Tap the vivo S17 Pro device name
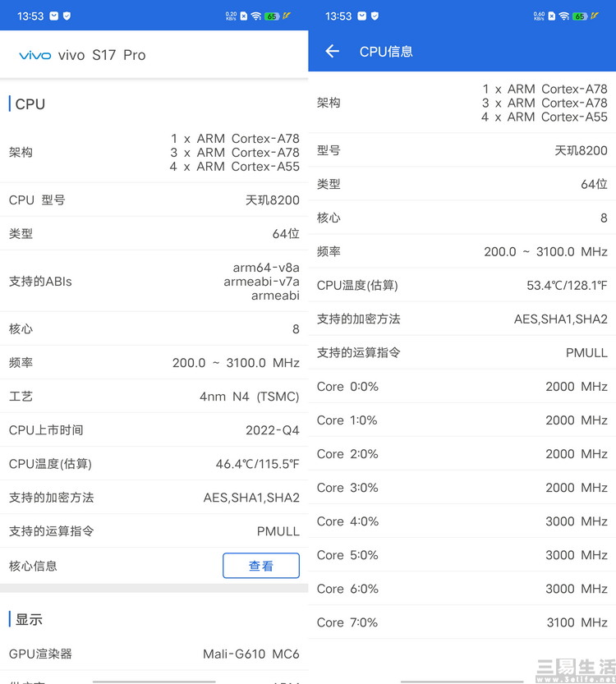Viewport: 616px width, 684px height. (102, 55)
